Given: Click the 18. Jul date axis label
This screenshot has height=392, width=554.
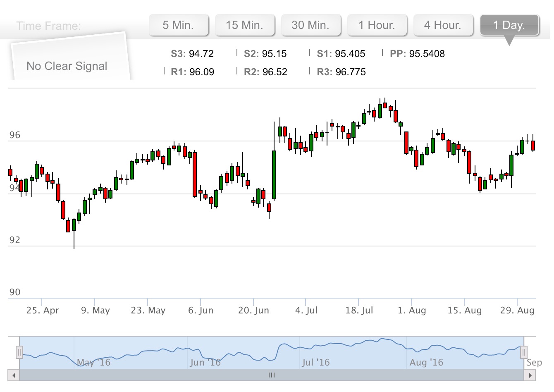Looking at the screenshot, I should [x=359, y=311].
